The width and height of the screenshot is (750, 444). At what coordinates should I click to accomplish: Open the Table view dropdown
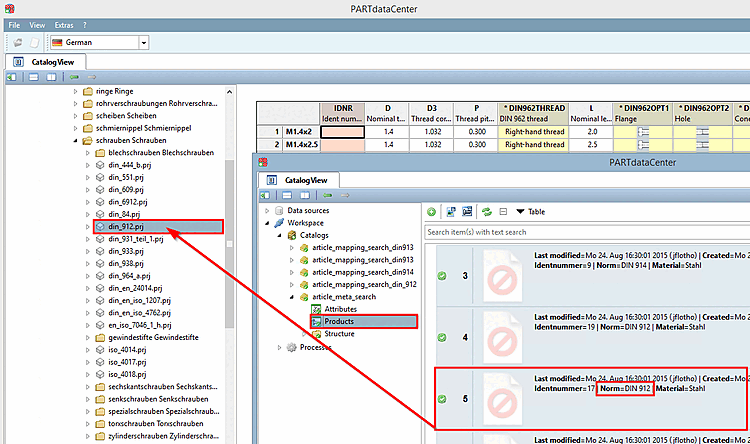click(530, 211)
